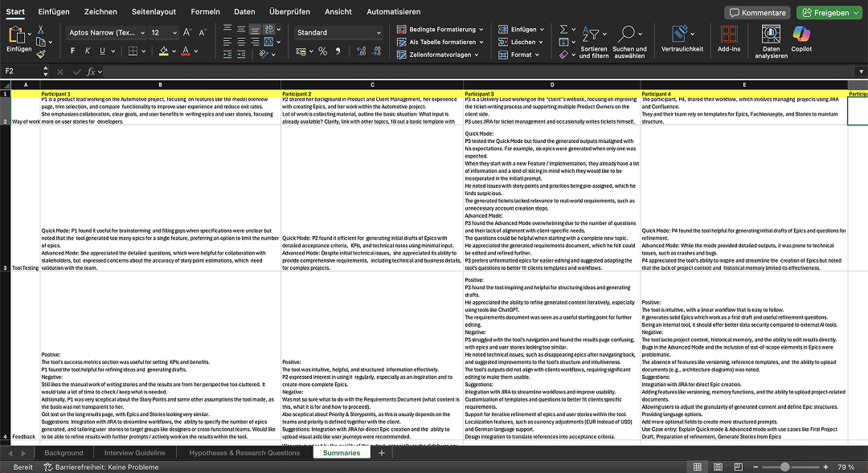Click the Löschen cells button
This screenshot has height=473, width=868.
pos(518,42)
